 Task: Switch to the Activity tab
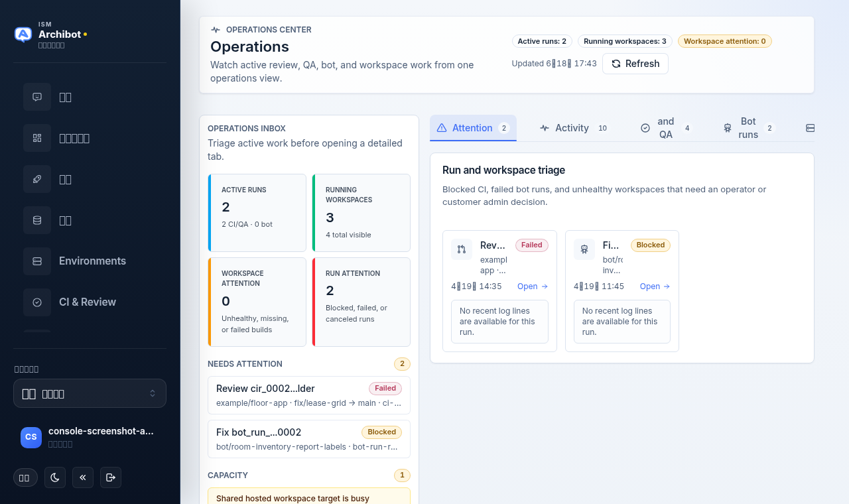tap(573, 128)
